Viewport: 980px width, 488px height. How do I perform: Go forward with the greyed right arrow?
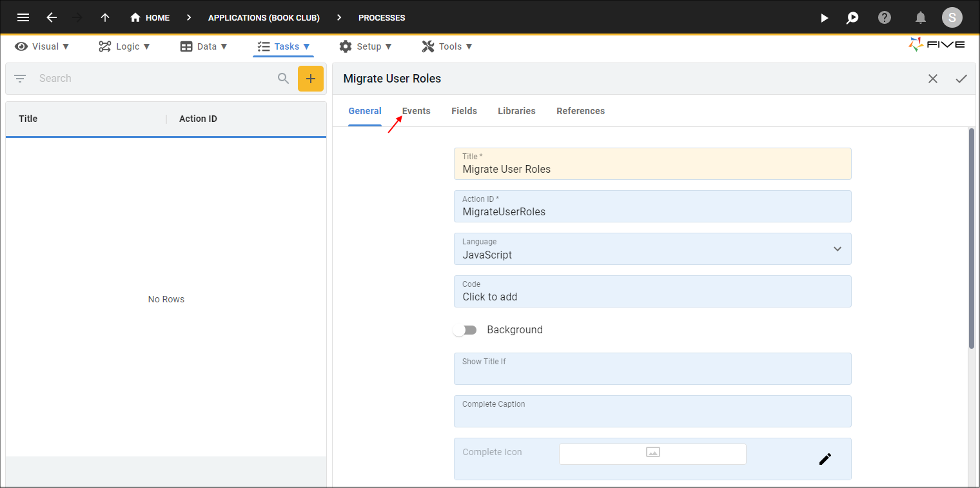pyautogui.click(x=78, y=17)
